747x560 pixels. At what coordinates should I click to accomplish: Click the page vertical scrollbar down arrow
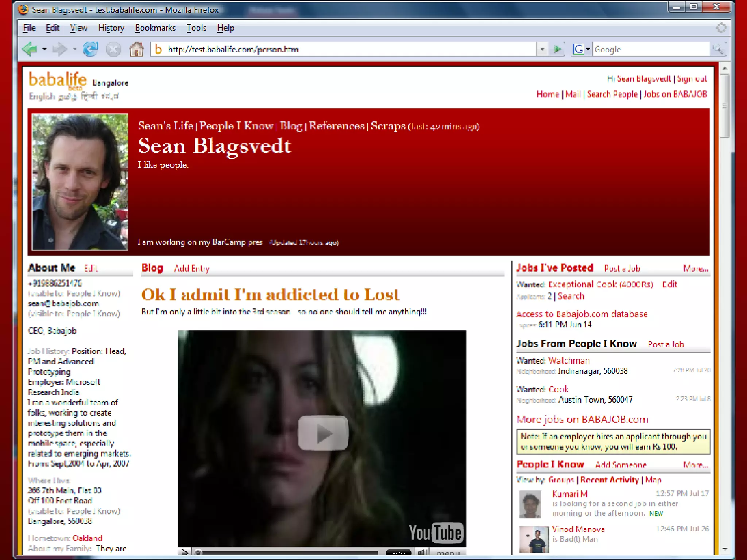[x=724, y=549]
